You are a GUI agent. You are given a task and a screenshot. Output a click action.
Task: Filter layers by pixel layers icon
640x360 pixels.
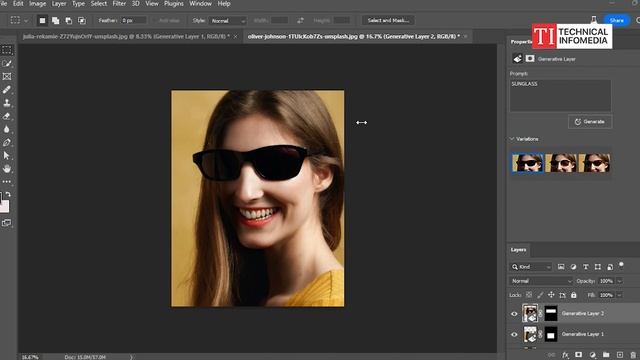[561, 267]
